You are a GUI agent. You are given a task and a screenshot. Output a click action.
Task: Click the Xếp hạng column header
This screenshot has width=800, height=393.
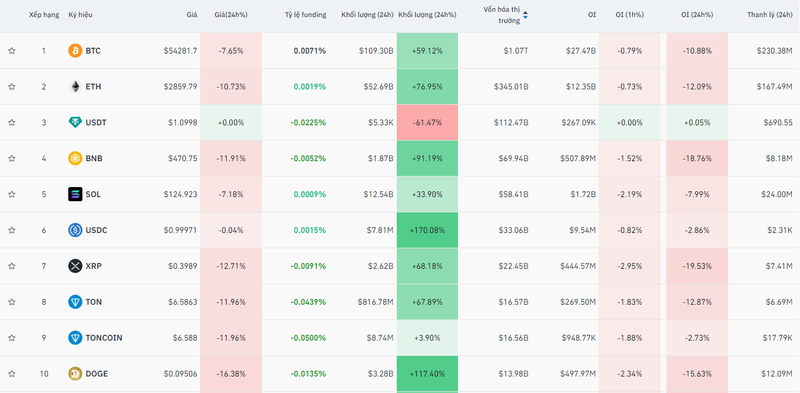44,15
